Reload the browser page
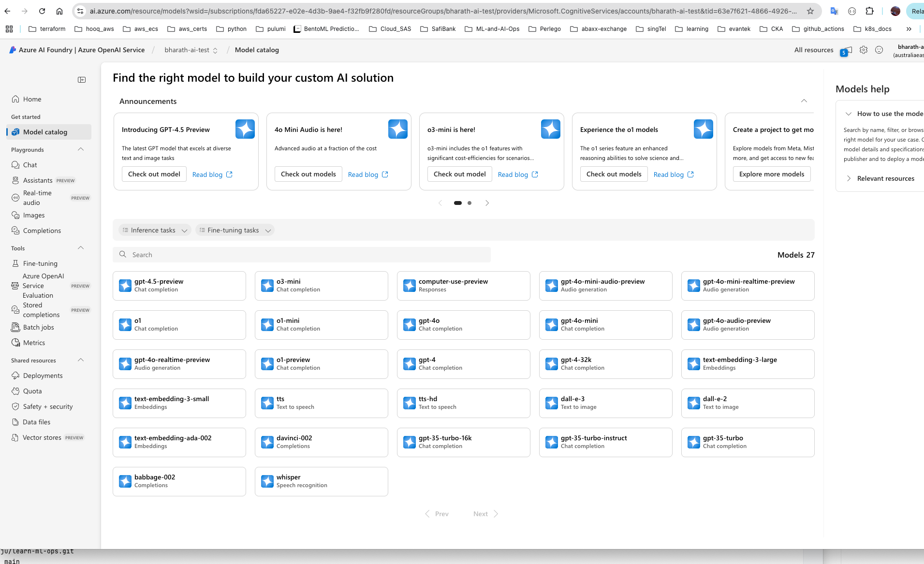The width and height of the screenshot is (924, 564). [42, 11]
